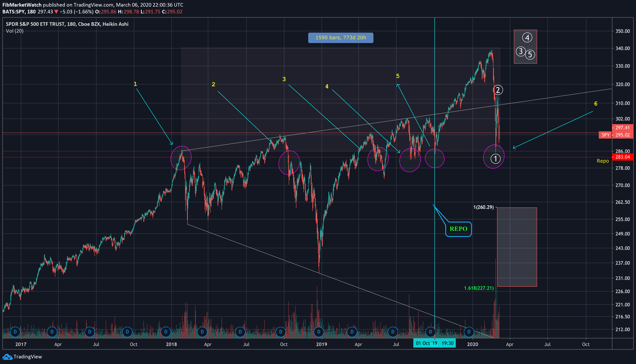Click the dividend marker for March 2019

click(x=352, y=332)
